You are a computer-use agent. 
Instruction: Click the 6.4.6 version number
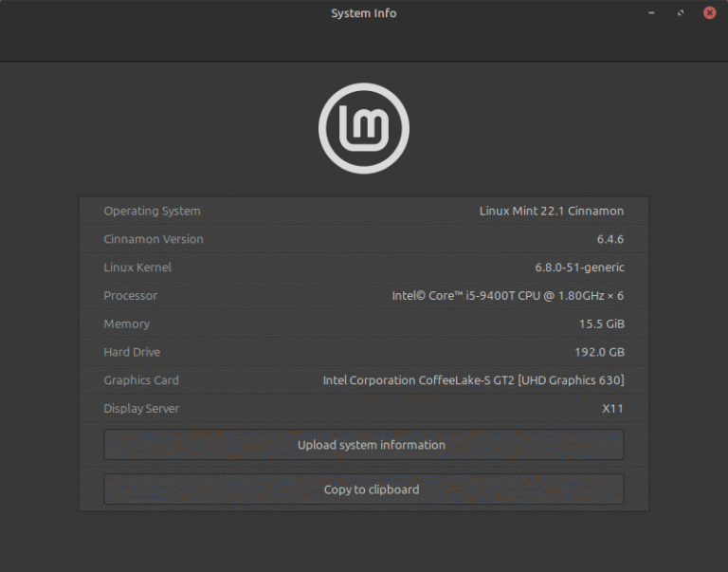pyautogui.click(x=610, y=239)
